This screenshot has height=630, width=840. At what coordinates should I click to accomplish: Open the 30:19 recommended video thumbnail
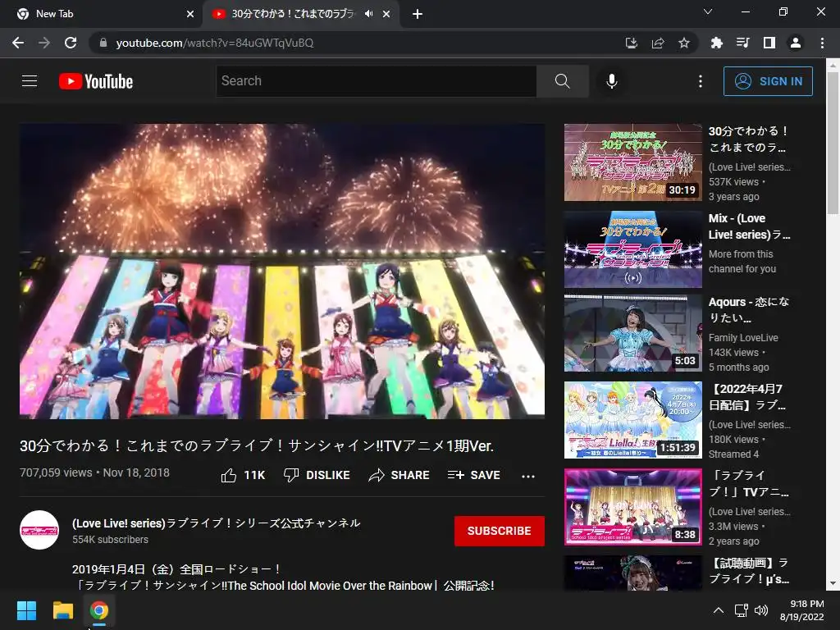click(x=632, y=162)
